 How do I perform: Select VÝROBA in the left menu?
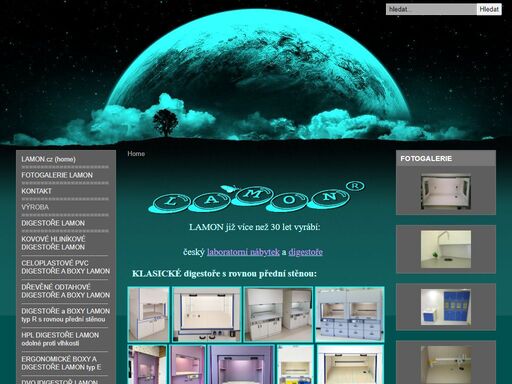(x=35, y=207)
